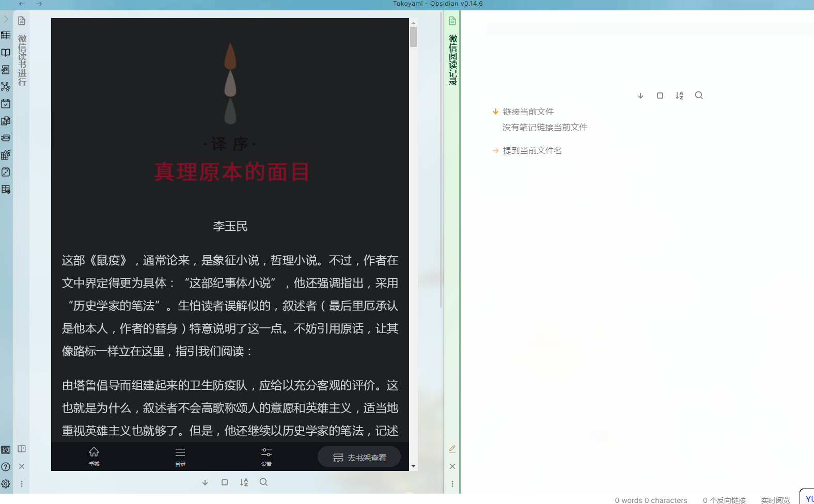
Task: Click the copy documents ribbon icon
Action: (x=6, y=121)
